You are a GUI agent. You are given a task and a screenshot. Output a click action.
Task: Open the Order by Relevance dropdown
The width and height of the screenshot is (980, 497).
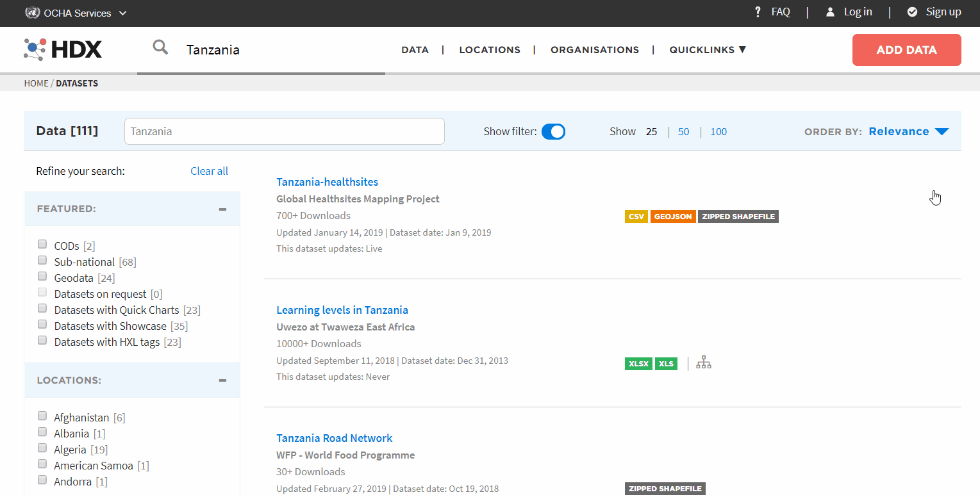(908, 131)
